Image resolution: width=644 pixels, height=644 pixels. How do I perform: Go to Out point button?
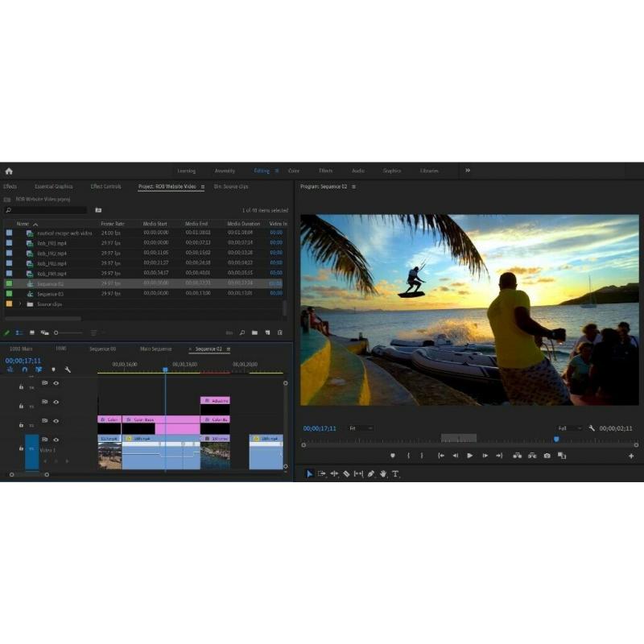tap(499, 456)
